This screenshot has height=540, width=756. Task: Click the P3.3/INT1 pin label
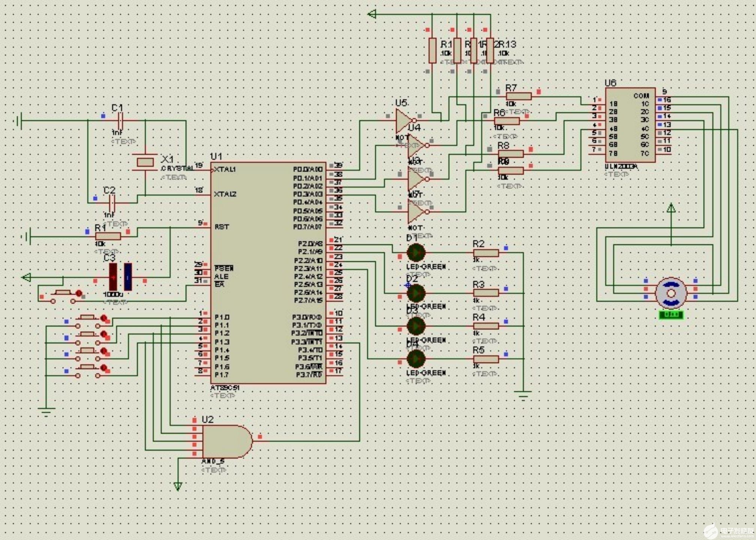coord(307,342)
